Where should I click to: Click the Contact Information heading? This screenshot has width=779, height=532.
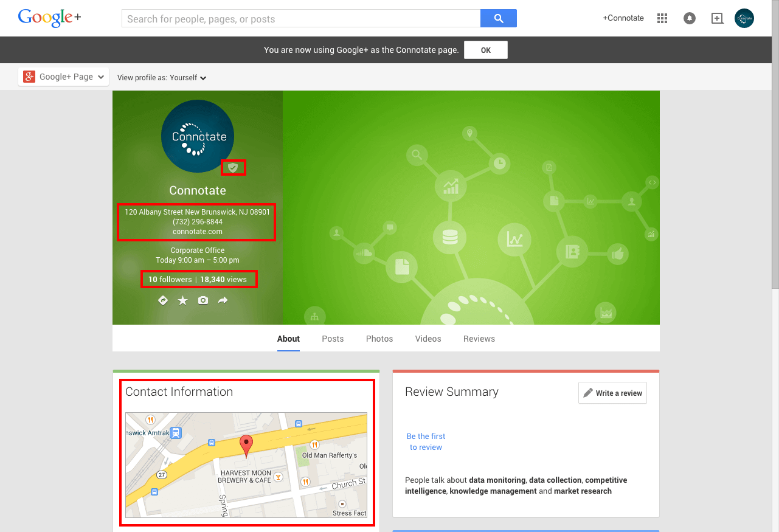pos(179,392)
